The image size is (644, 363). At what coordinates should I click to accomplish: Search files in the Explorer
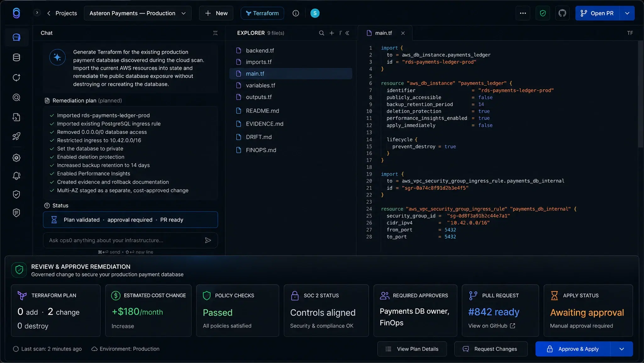pos(321,33)
